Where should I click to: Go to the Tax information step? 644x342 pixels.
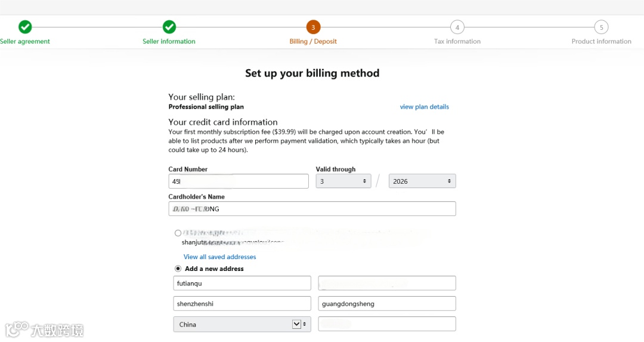click(x=457, y=41)
